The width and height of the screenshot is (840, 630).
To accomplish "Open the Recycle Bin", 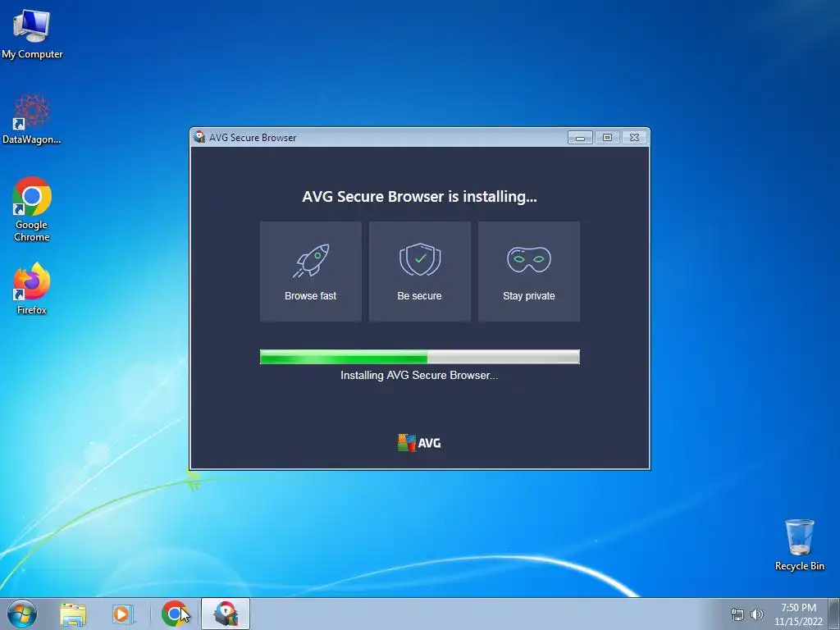I will pyautogui.click(x=799, y=545).
